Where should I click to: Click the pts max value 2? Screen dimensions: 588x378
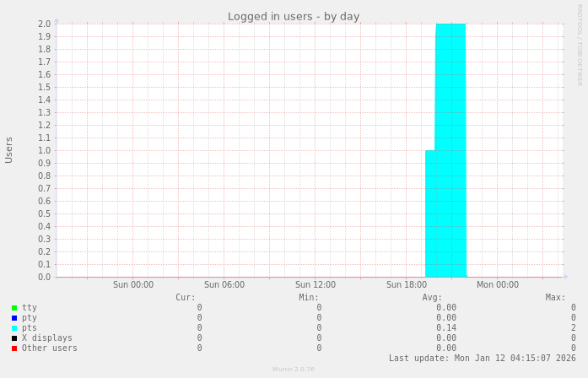click(574, 328)
